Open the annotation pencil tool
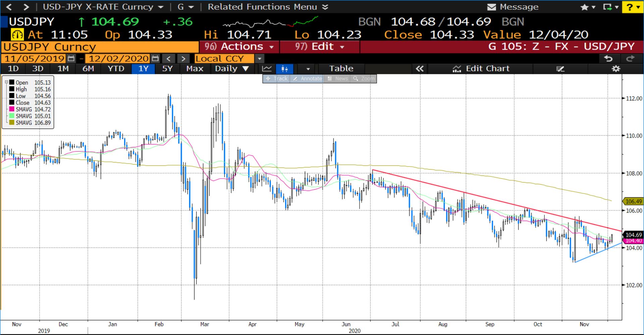 pyautogui.click(x=560, y=69)
